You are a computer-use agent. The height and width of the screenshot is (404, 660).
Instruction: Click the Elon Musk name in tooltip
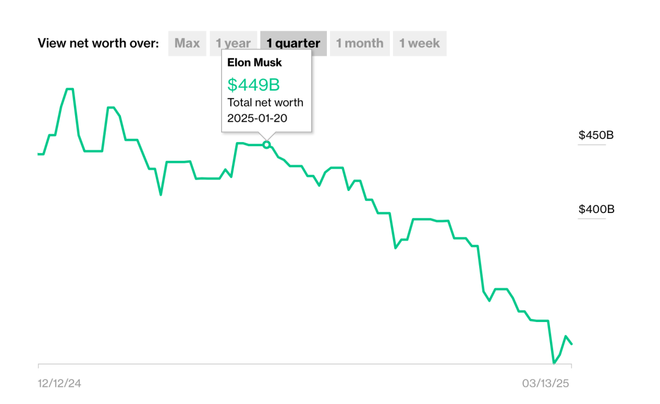coord(255,63)
